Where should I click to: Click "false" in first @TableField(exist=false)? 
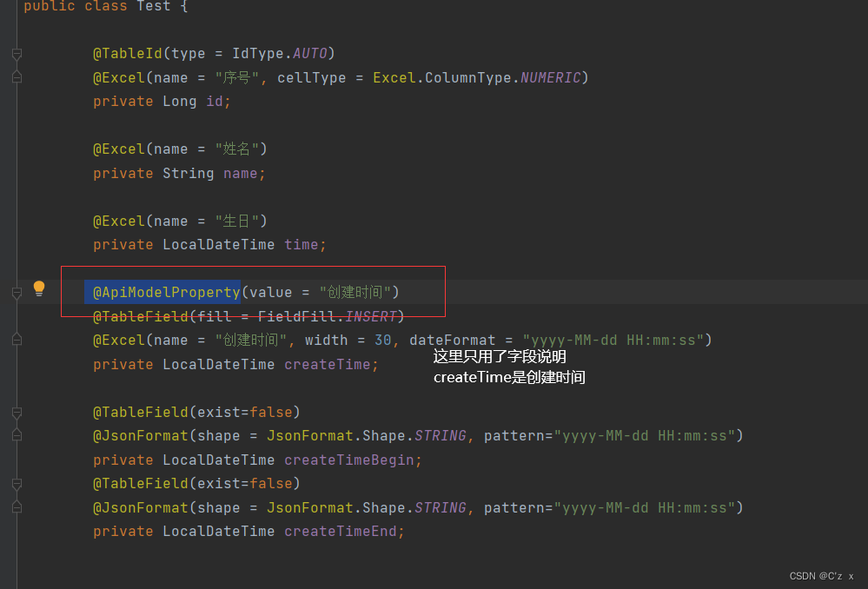(271, 413)
